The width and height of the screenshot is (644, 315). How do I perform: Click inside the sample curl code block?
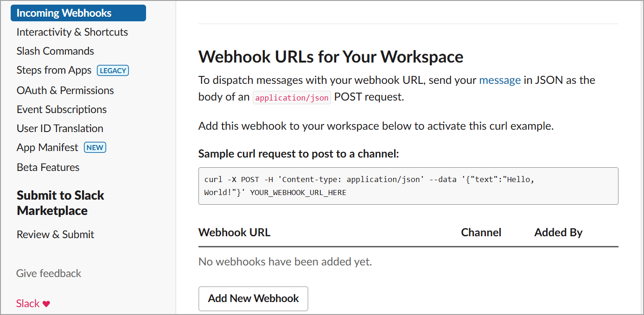[408, 186]
